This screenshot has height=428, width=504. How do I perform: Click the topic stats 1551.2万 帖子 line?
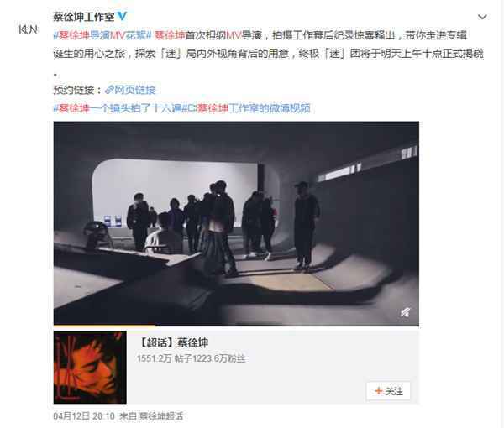click(x=192, y=358)
